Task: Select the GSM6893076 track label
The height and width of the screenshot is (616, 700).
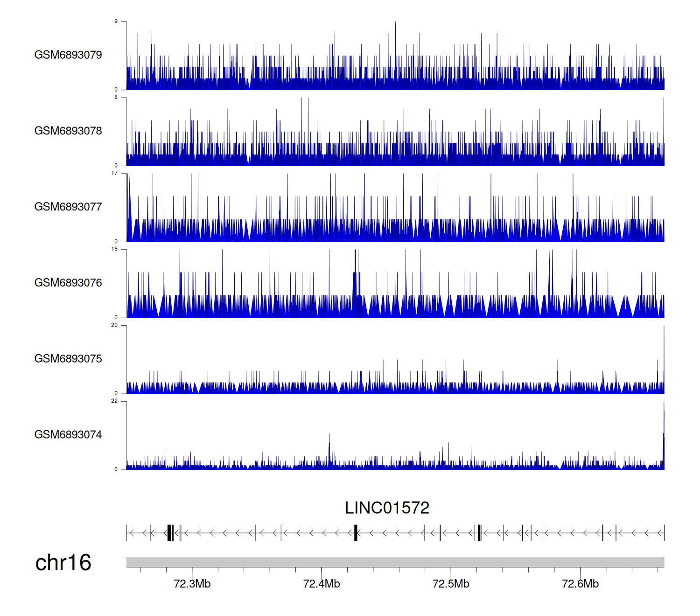Action: [68, 283]
